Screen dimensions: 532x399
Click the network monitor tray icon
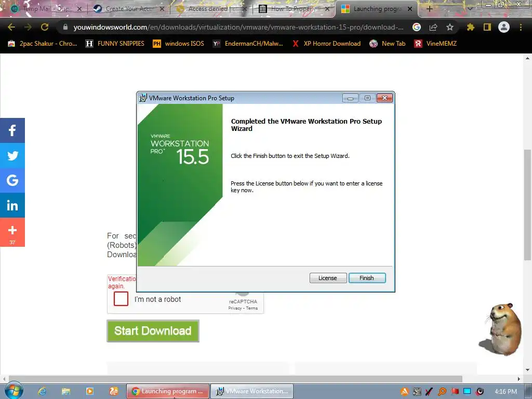click(467, 392)
